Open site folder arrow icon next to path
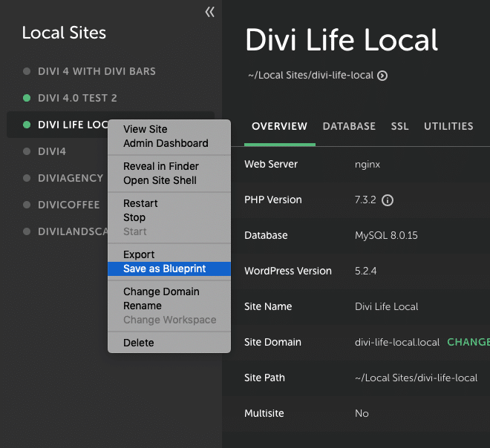490x448 pixels. pos(382,76)
